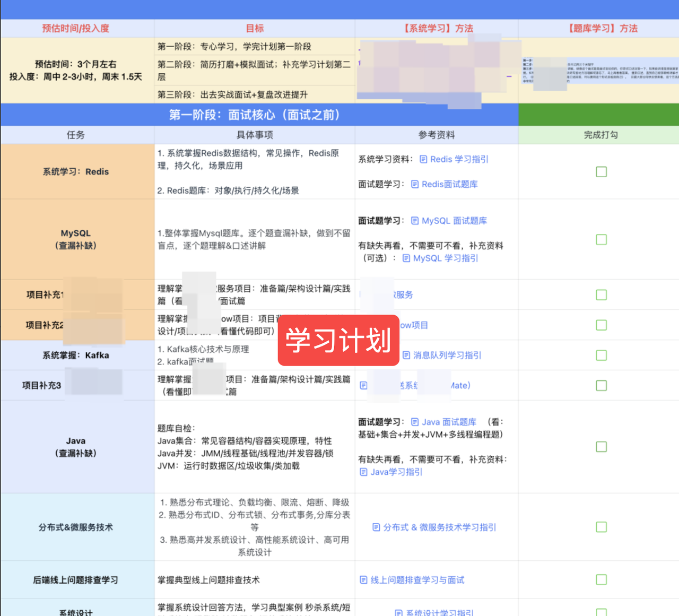Screen dimensions: 679x616
Task: Tick the checkbox for 系统学习：Redis row
Action: pos(601,172)
